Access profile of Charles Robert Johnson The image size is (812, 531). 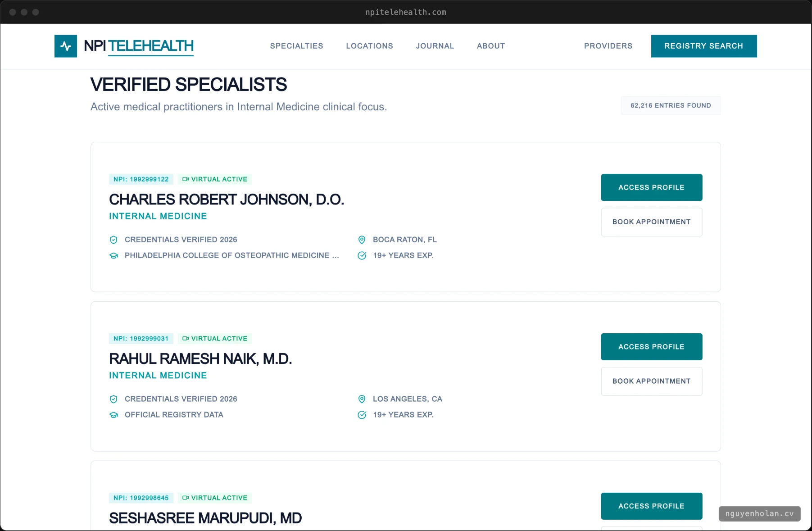click(652, 187)
